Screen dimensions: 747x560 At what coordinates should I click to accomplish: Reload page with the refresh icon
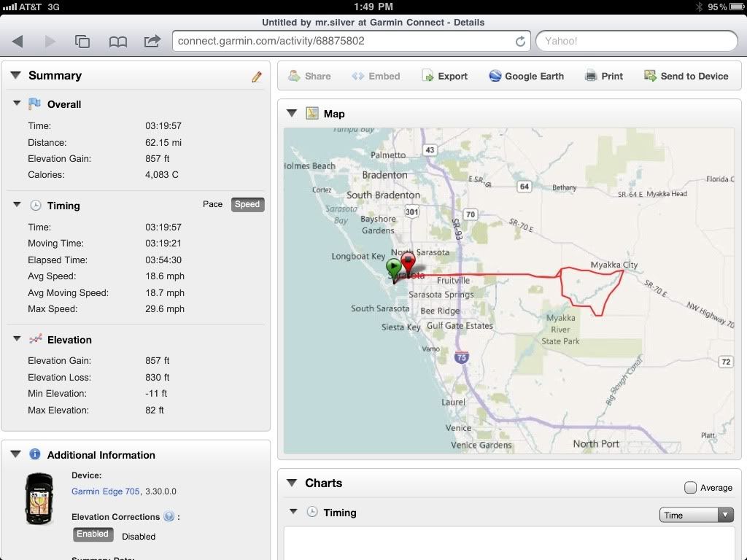click(x=520, y=42)
